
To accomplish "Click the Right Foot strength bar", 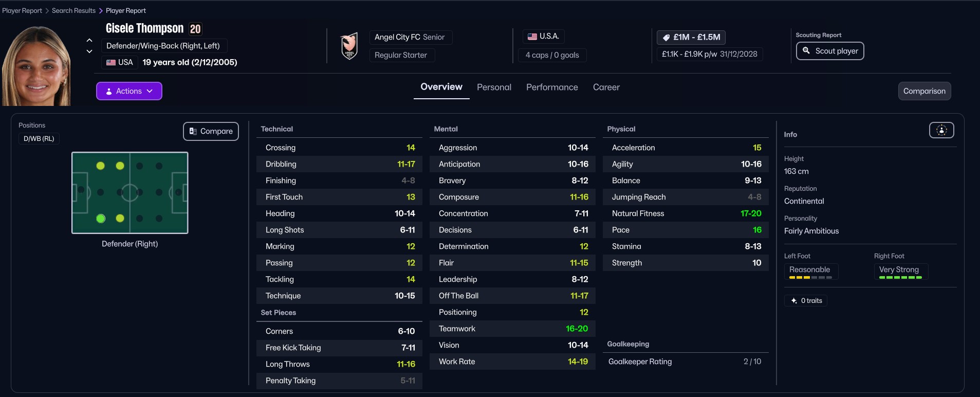I will tap(900, 278).
